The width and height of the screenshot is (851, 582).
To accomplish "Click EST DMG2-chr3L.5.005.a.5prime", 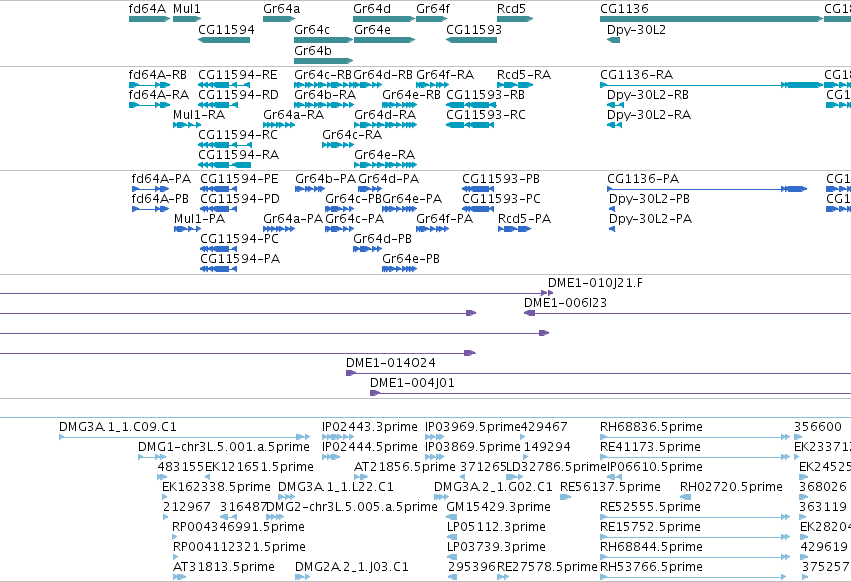I will pos(352,508).
